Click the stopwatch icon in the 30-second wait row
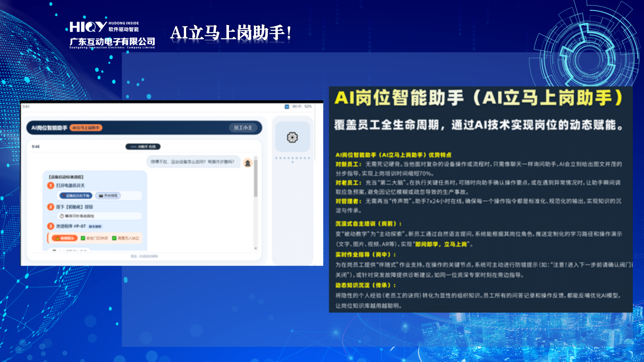Image resolution: width=644 pixels, height=362 pixels. pyautogui.click(x=61, y=216)
